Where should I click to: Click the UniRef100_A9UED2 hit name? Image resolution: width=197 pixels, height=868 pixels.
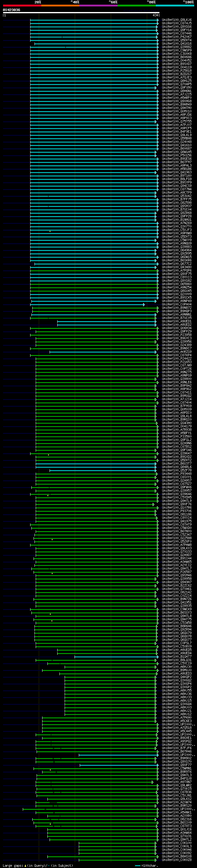point(177,325)
